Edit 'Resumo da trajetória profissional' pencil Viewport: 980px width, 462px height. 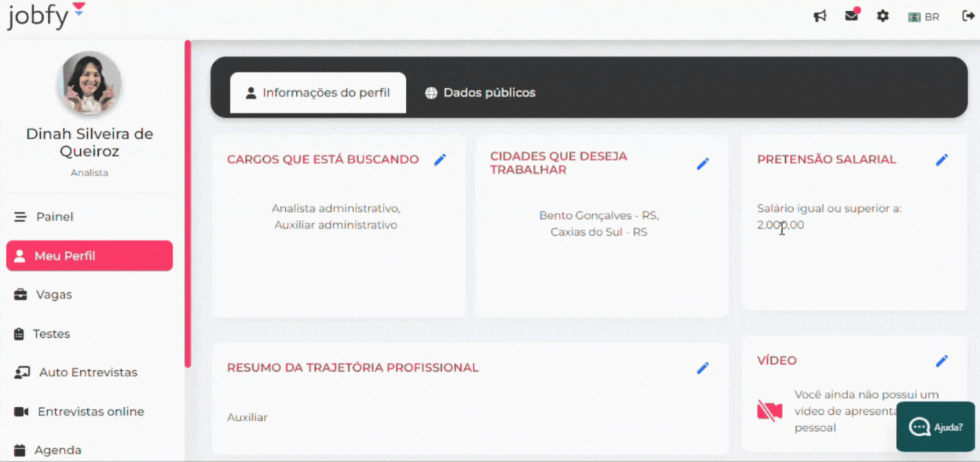pos(703,368)
